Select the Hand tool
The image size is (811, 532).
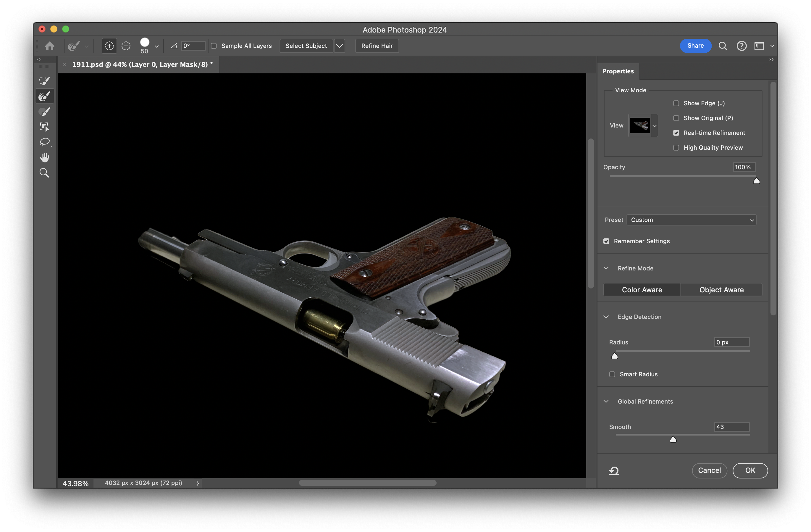tap(44, 157)
